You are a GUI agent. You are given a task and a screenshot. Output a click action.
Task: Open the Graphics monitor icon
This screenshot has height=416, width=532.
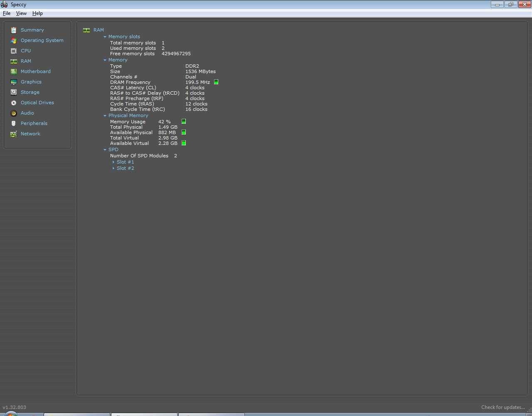[x=14, y=82]
